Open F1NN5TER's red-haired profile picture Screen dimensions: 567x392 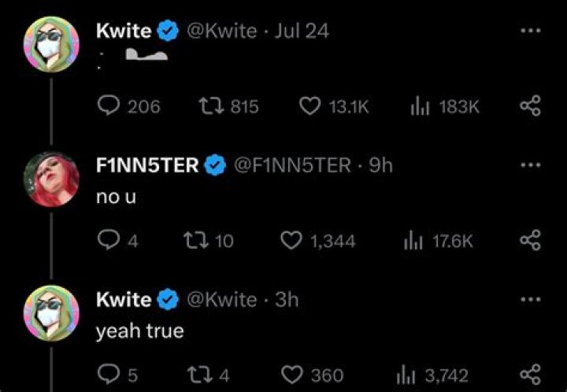52,179
